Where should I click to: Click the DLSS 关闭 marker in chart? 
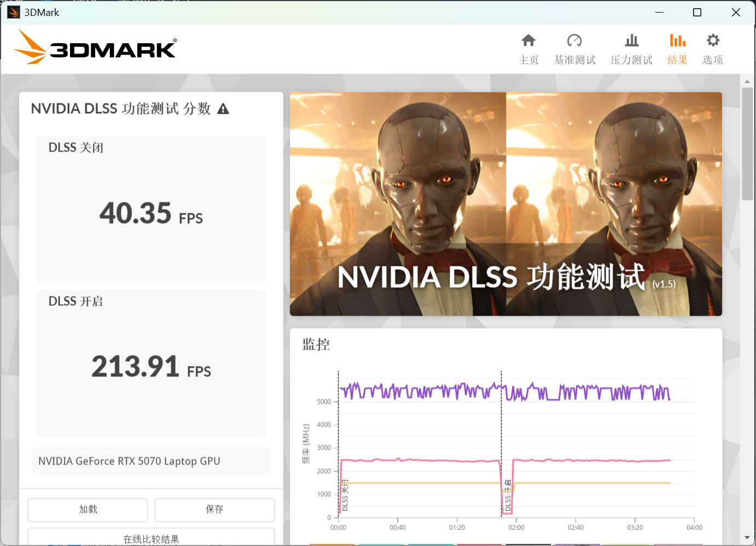tap(345, 496)
